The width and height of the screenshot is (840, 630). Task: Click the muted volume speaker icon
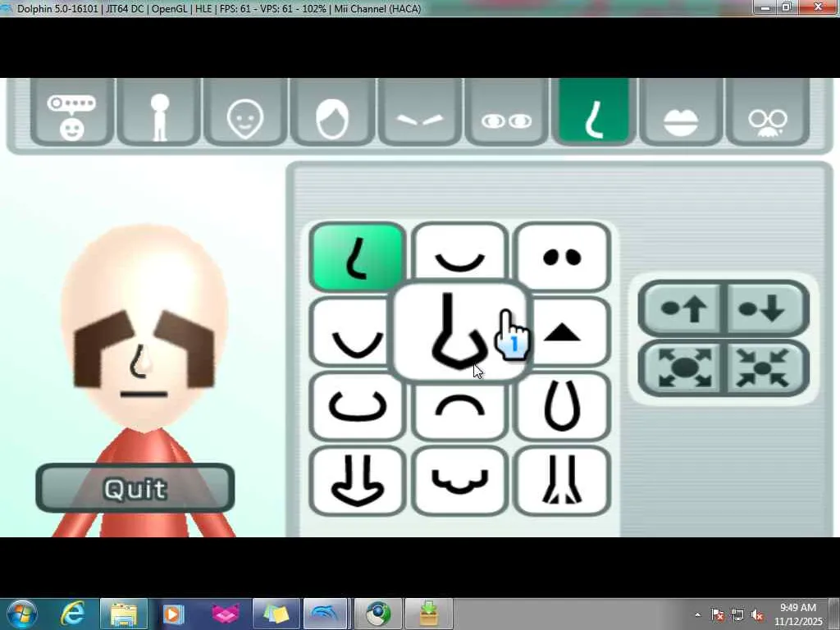(757, 614)
